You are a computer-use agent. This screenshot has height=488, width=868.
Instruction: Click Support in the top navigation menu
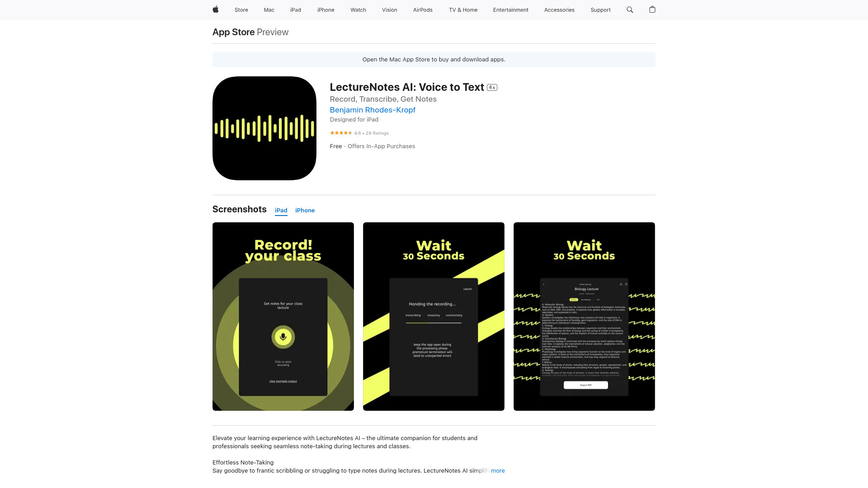pyautogui.click(x=600, y=9)
